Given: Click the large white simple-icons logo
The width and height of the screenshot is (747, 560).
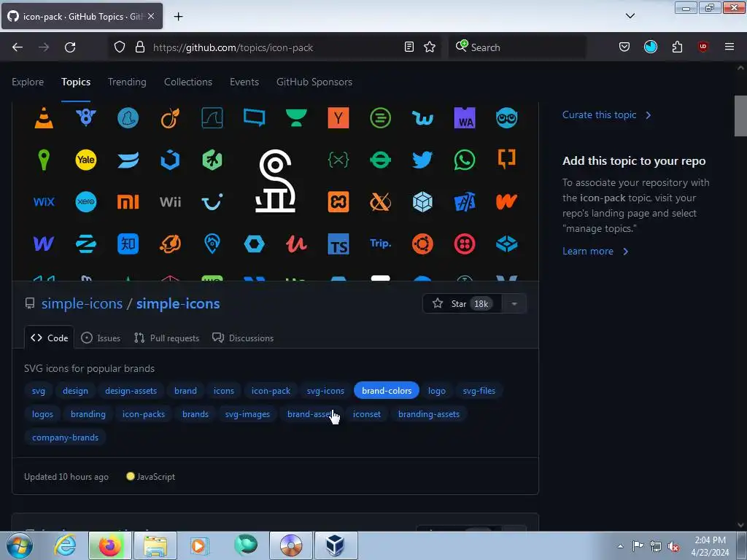Looking at the screenshot, I should pos(275,181).
